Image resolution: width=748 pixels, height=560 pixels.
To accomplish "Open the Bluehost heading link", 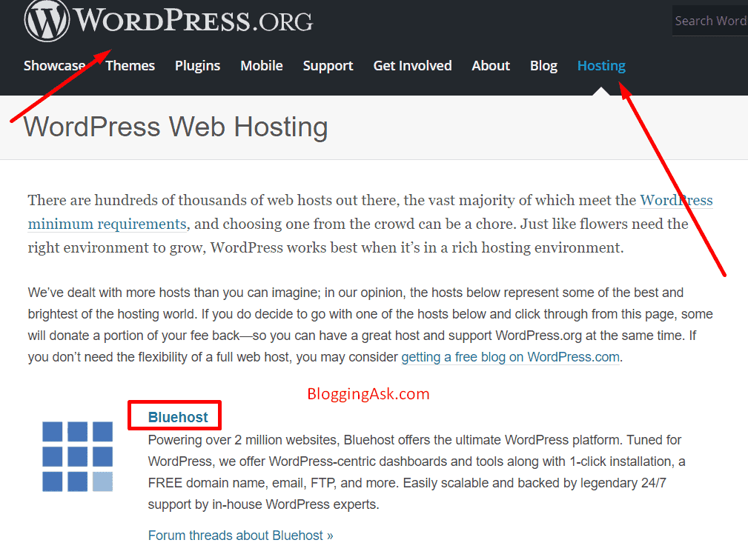I will [x=178, y=417].
